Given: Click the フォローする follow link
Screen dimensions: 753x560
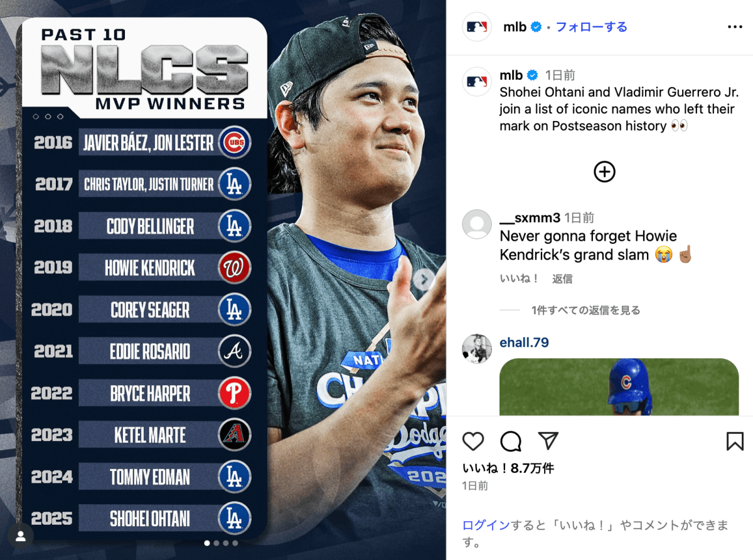Looking at the screenshot, I should coord(591,27).
